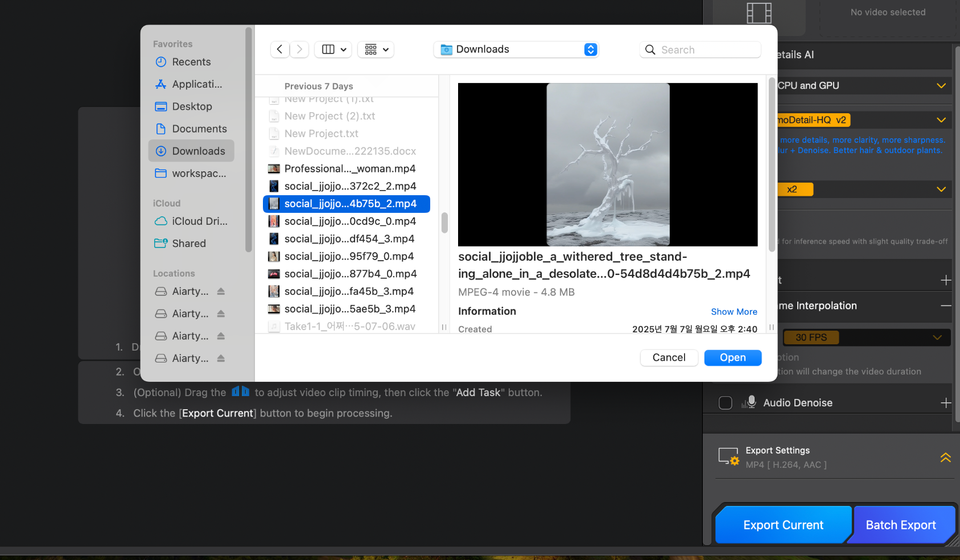Click the file list vertical scrollbar
Screen dimensions: 960x560
[444, 223]
